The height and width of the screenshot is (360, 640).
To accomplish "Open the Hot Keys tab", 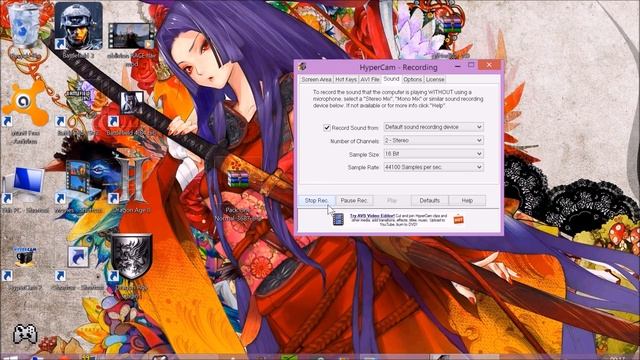I will click(346, 80).
